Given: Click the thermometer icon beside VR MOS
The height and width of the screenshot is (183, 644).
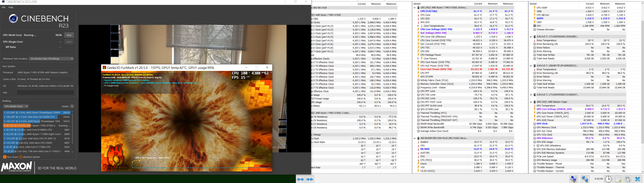Looking at the screenshot, I should coord(418,149).
